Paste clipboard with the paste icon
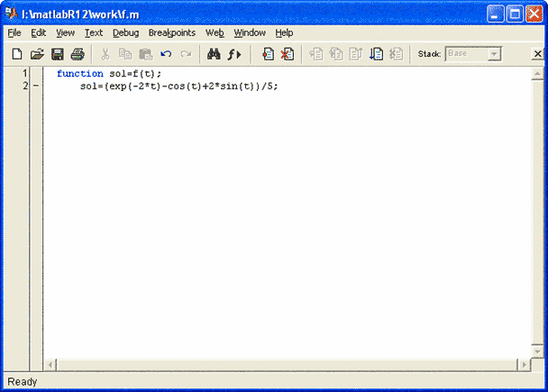 coord(146,54)
